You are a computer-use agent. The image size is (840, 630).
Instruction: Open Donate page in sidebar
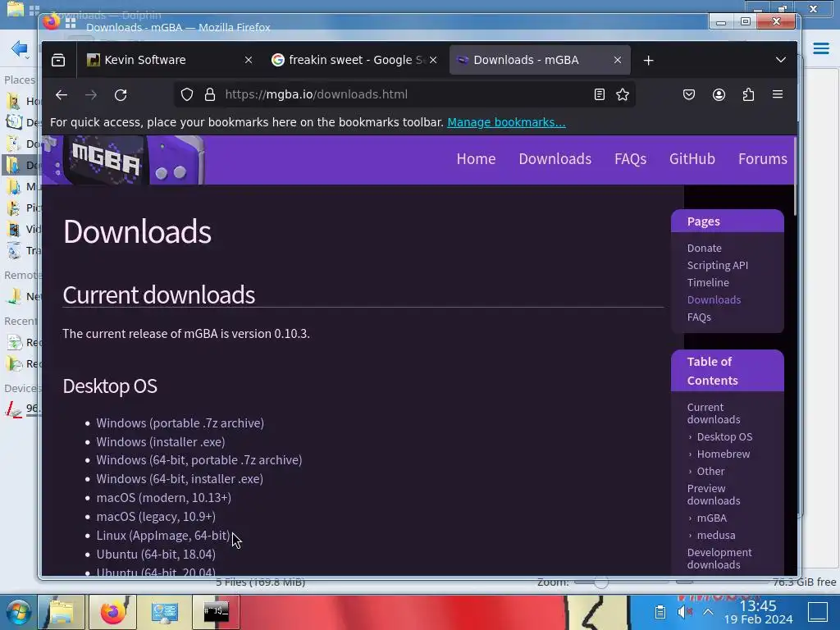704,248
